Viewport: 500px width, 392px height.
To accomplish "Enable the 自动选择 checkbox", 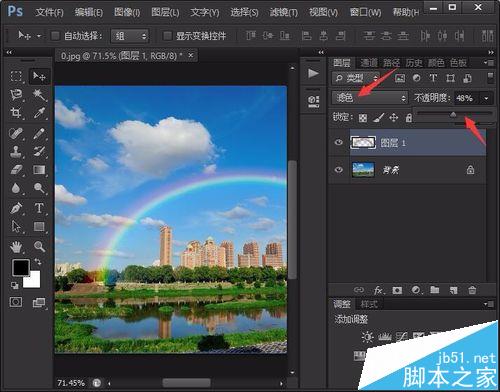I will click(x=55, y=36).
